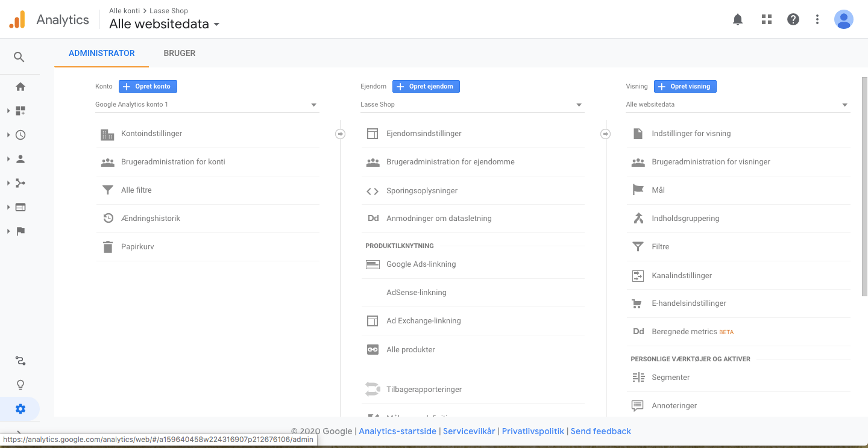Click the Kontoindstillinger building icon
Viewport: 868px width, 448px height.
click(107, 134)
